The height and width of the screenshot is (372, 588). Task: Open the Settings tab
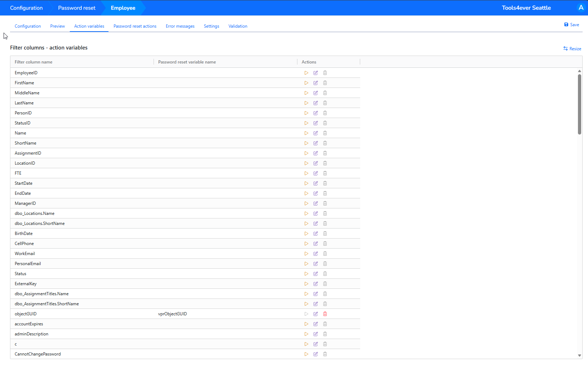tap(211, 26)
